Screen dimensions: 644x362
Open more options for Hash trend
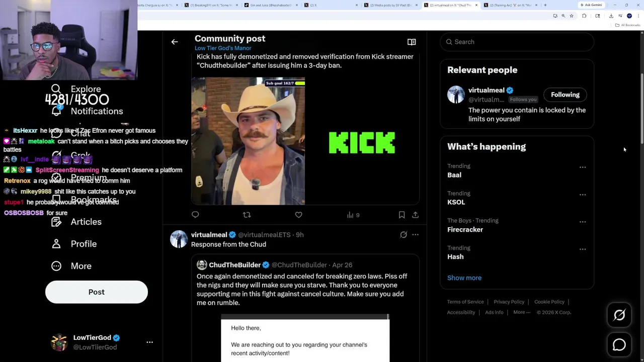[583, 249]
